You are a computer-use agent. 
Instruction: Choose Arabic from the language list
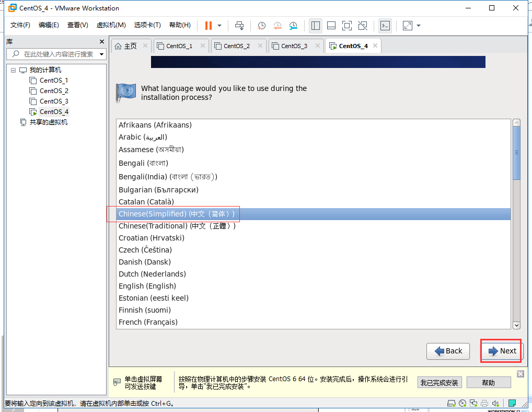pos(313,137)
